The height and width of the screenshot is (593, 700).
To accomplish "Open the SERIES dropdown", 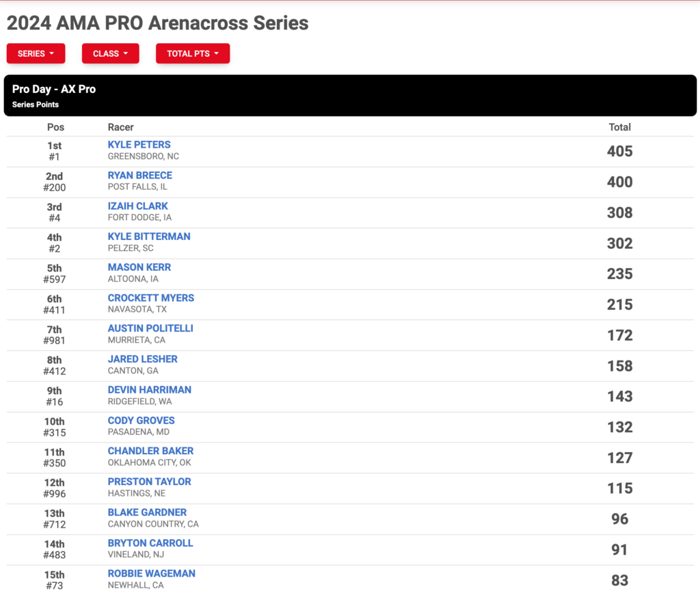I will [x=36, y=53].
